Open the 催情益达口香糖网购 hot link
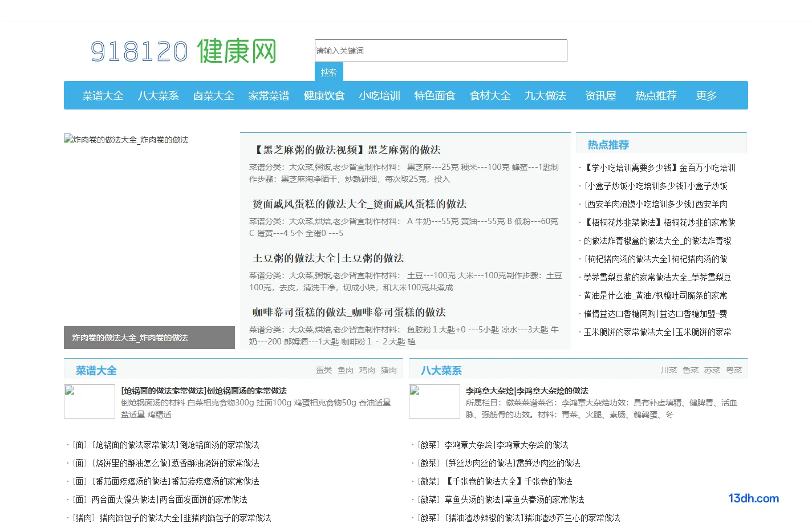 [x=655, y=314]
